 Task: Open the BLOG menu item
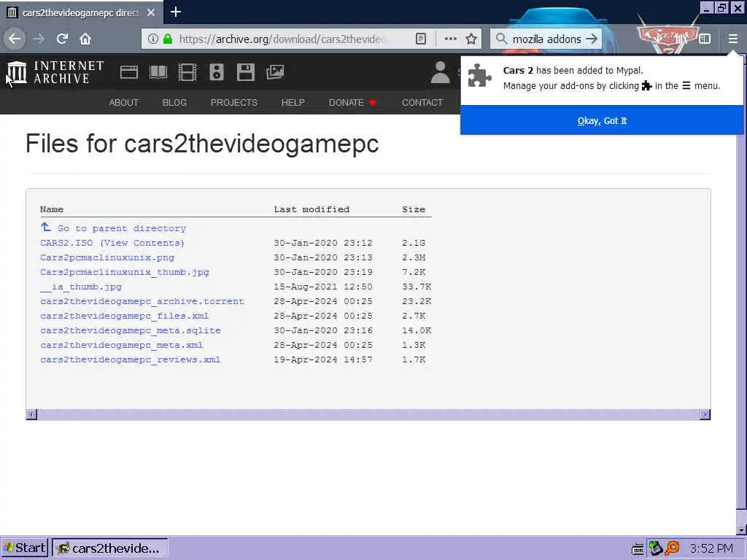coord(174,102)
